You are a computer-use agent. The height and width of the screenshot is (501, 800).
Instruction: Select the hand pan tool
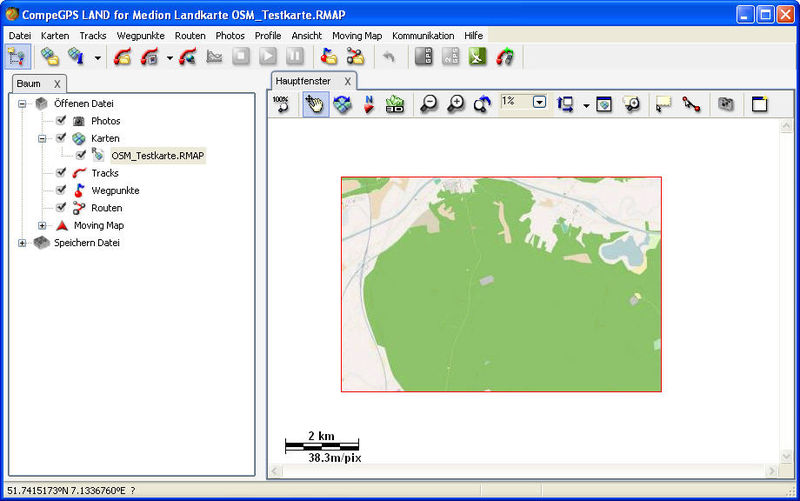316,104
